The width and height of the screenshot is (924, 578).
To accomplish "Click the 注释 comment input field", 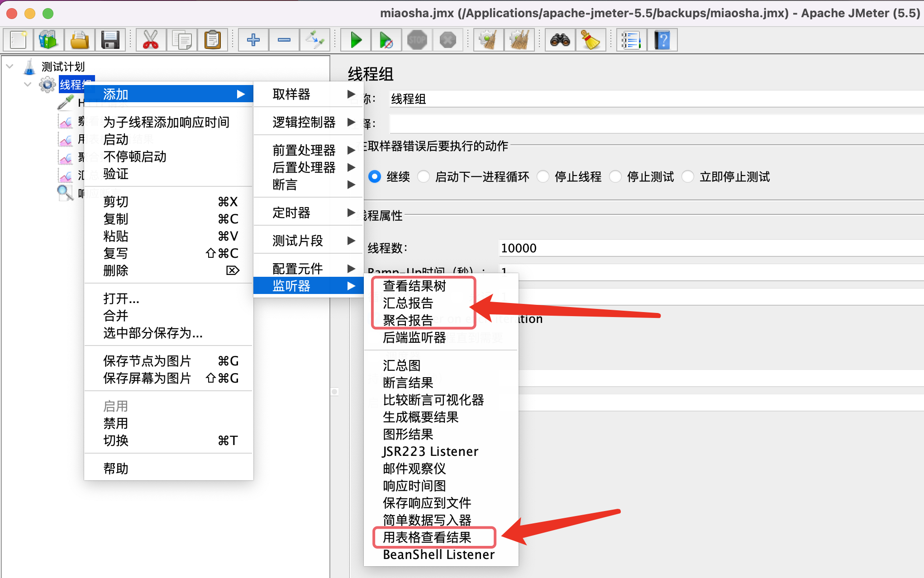I will [x=656, y=124].
